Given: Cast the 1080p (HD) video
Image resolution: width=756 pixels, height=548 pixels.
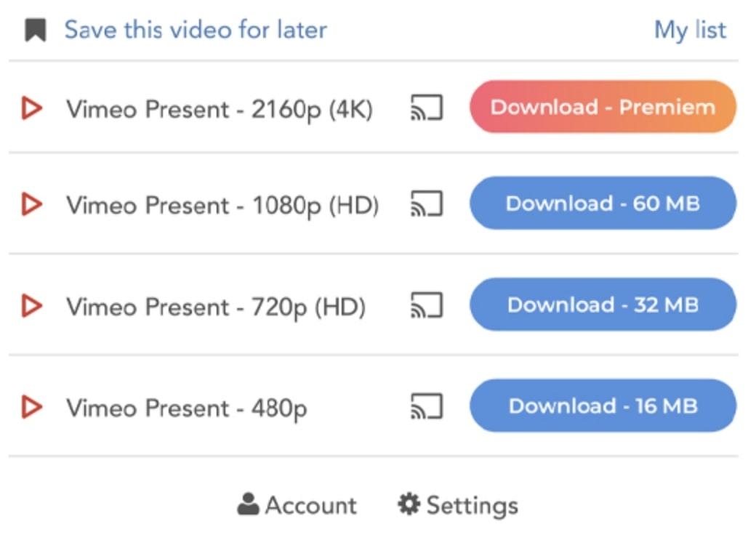Looking at the screenshot, I should [x=427, y=204].
